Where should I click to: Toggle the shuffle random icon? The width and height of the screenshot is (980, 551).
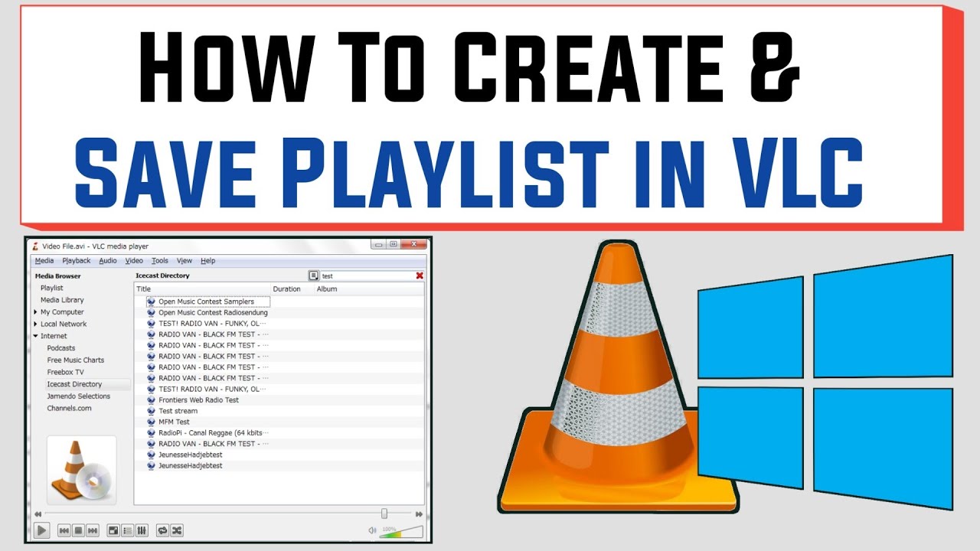[x=177, y=530]
